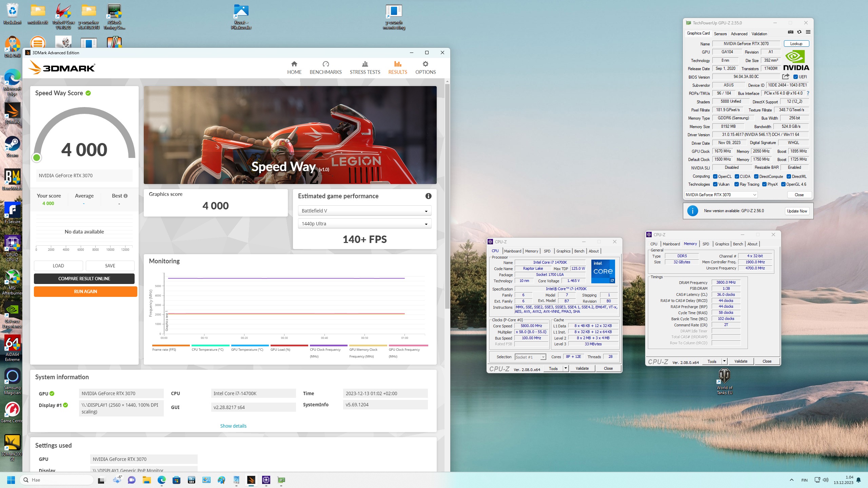Click Estimated game performance info icon
Screen dimensions: 868x488
click(428, 196)
